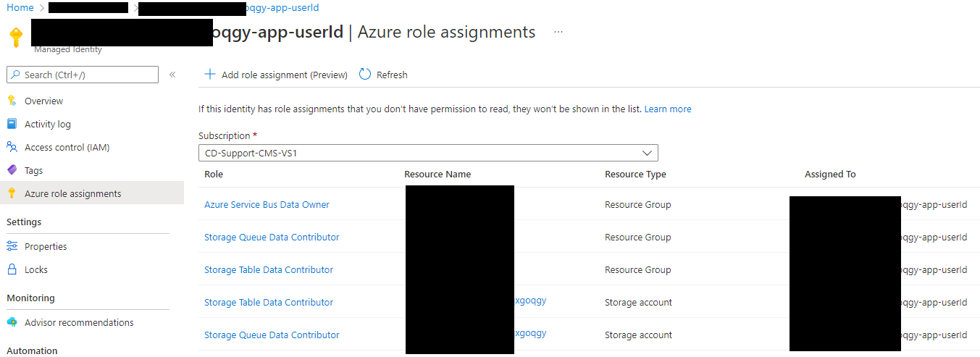Open Tags menu item
The height and width of the screenshot is (357, 980).
coord(34,170)
